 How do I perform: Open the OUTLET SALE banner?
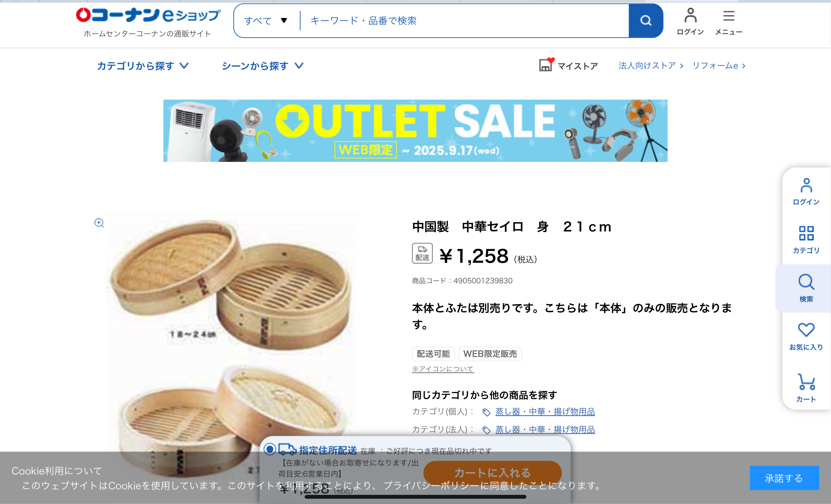pyautogui.click(x=415, y=131)
